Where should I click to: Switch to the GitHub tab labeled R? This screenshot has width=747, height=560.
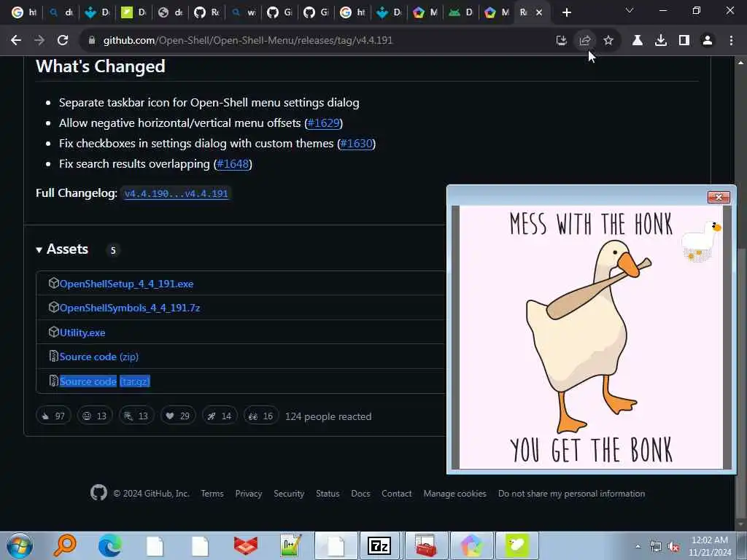(206, 12)
